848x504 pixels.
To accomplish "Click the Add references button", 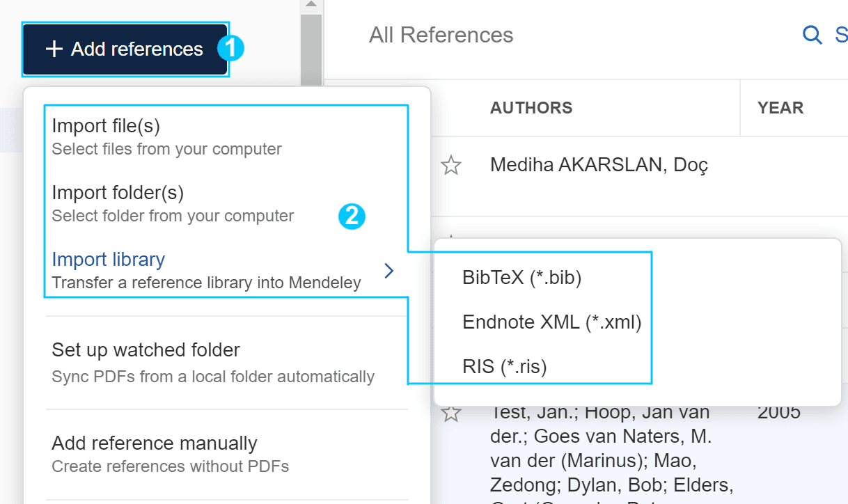I will pos(125,49).
